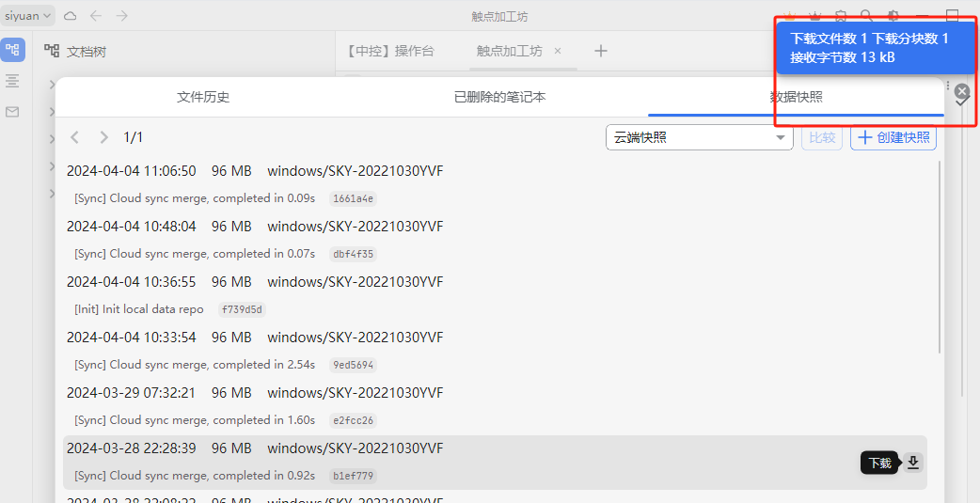980x503 pixels.
Task: Click the Init local data repo message
Action: (139, 309)
